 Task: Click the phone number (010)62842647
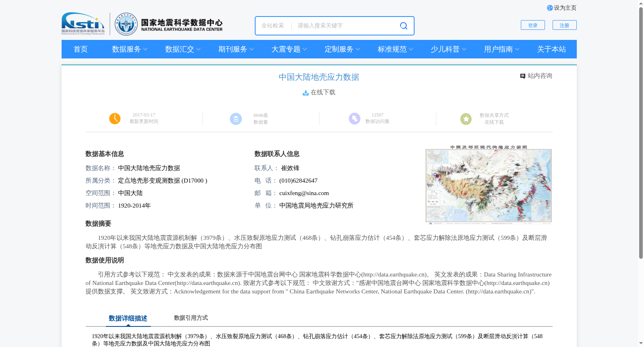[298, 181]
